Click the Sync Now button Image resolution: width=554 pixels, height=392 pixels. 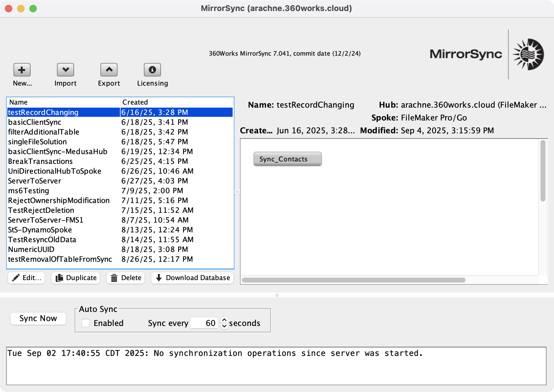pyautogui.click(x=38, y=318)
